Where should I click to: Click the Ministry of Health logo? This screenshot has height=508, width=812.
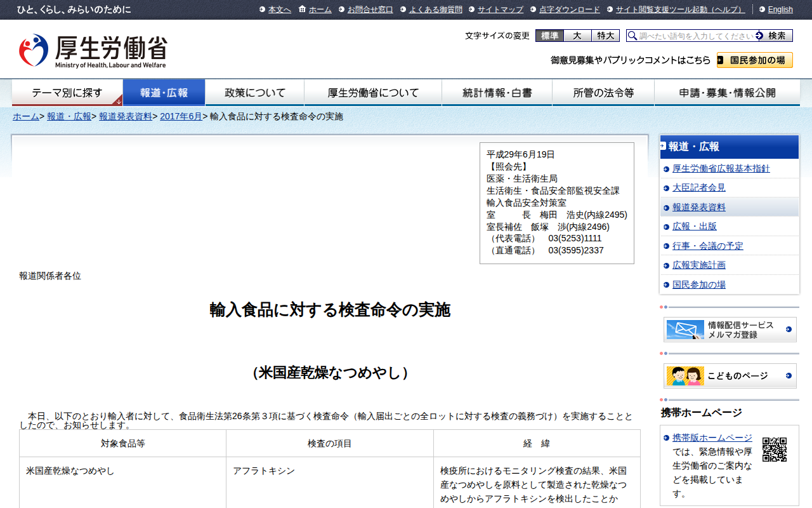pyautogui.click(x=93, y=51)
